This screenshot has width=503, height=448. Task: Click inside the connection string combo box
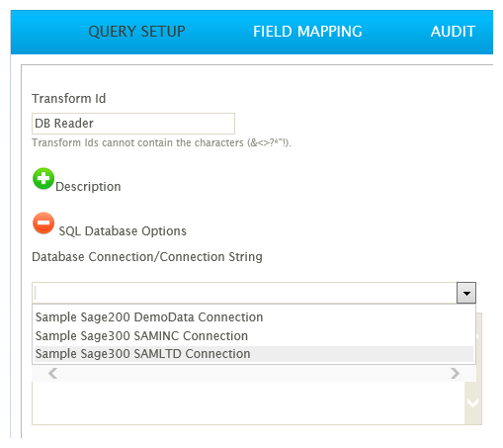point(244,293)
